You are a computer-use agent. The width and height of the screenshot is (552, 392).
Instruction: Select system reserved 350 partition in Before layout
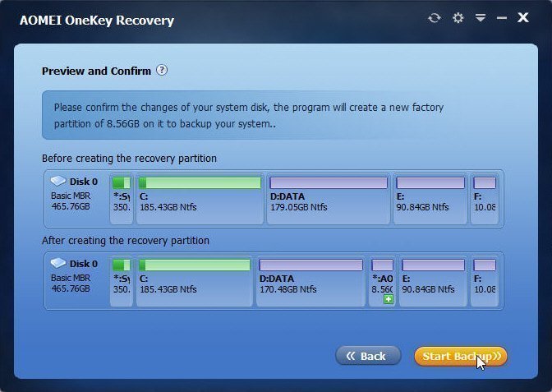point(122,199)
